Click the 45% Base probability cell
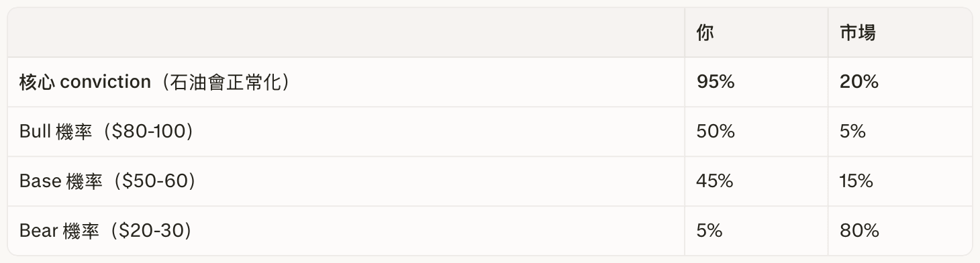This screenshot has width=980, height=263. click(x=716, y=182)
